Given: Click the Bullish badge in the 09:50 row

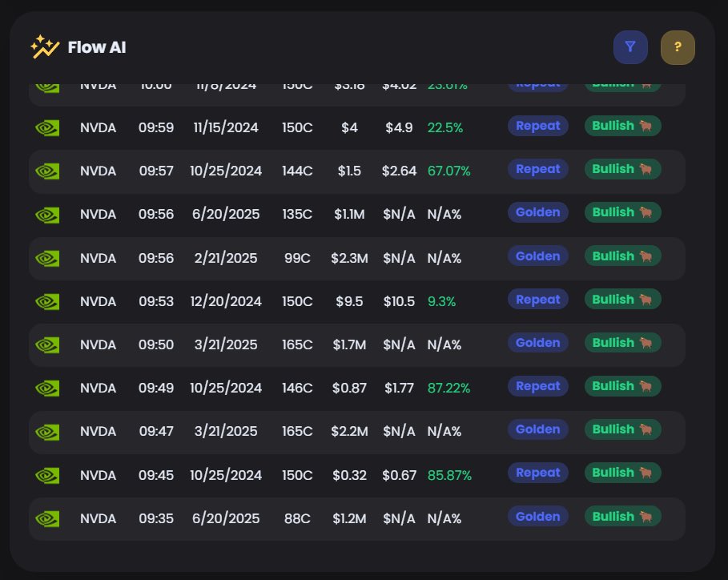Looking at the screenshot, I should [x=622, y=343].
